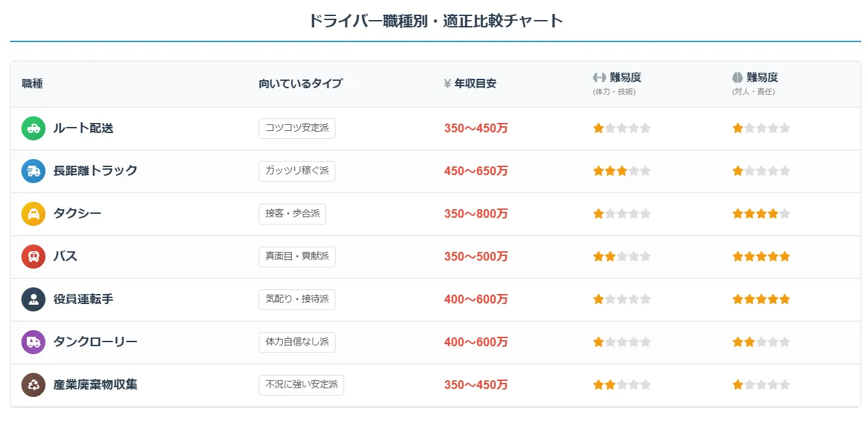
Task: Click the brown recycle icon for 産業廃棄物収集
Action: coord(33,385)
